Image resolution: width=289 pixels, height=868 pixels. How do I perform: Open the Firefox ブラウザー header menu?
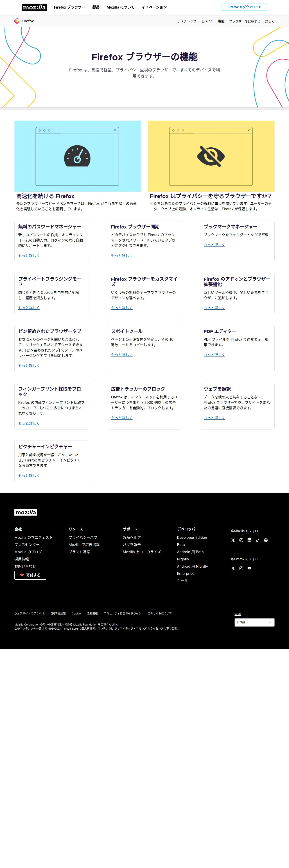69,7
